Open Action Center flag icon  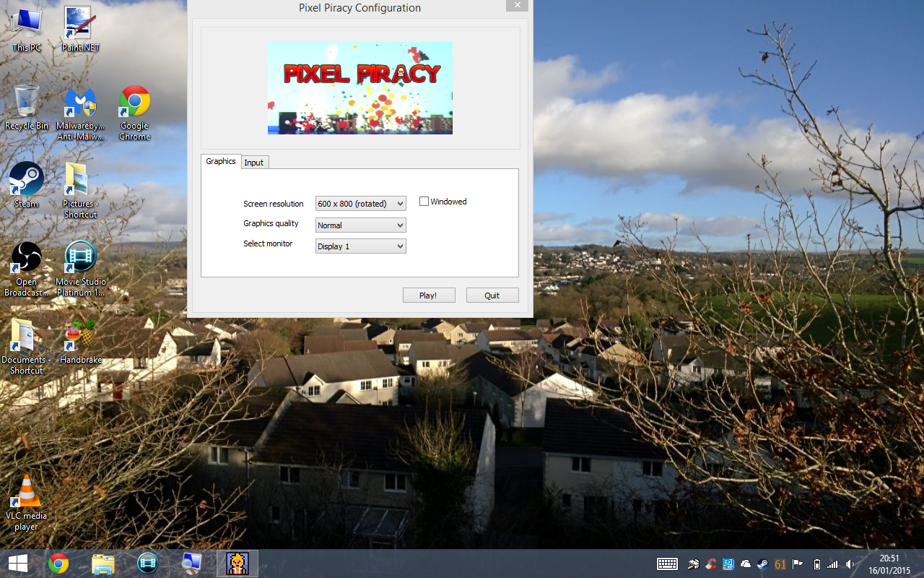(x=798, y=564)
